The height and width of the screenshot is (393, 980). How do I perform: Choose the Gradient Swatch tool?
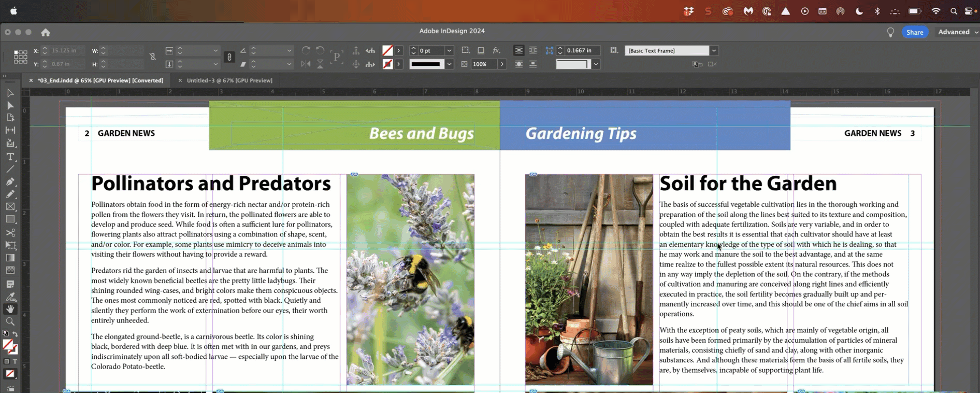click(10, 258)
